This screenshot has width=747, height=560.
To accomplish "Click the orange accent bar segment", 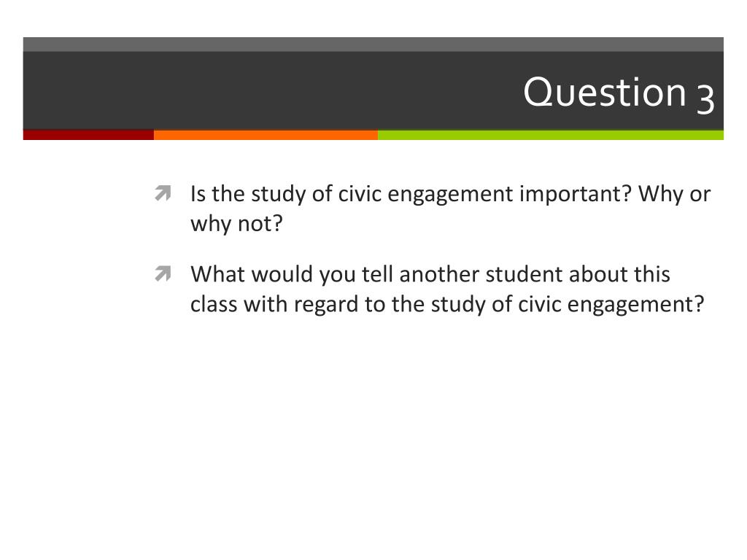I will 266,135.
